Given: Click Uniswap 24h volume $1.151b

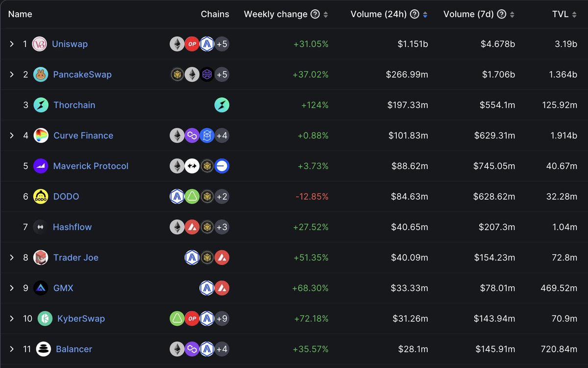Looking at the screenshot, I should coord(413,44).
